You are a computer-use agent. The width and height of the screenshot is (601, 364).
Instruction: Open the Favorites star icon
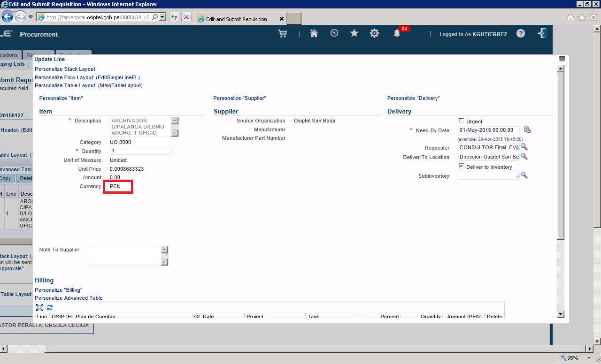click(x=354, y=33)
